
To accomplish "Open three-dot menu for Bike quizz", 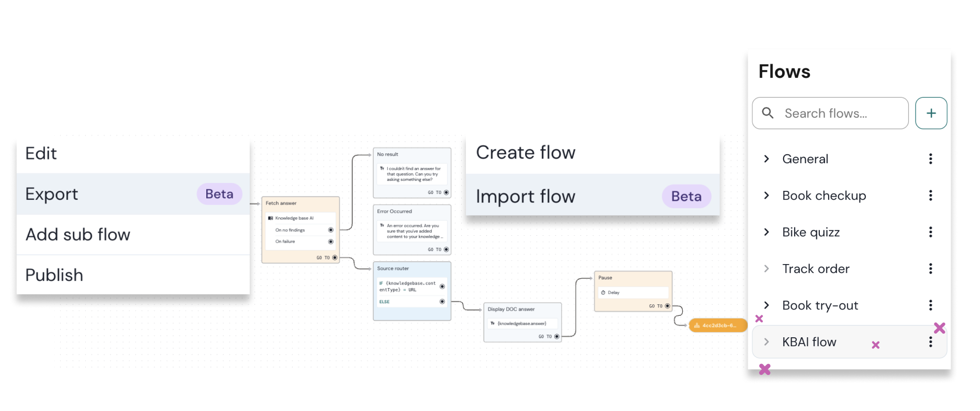I will click(x=930, y=232).
